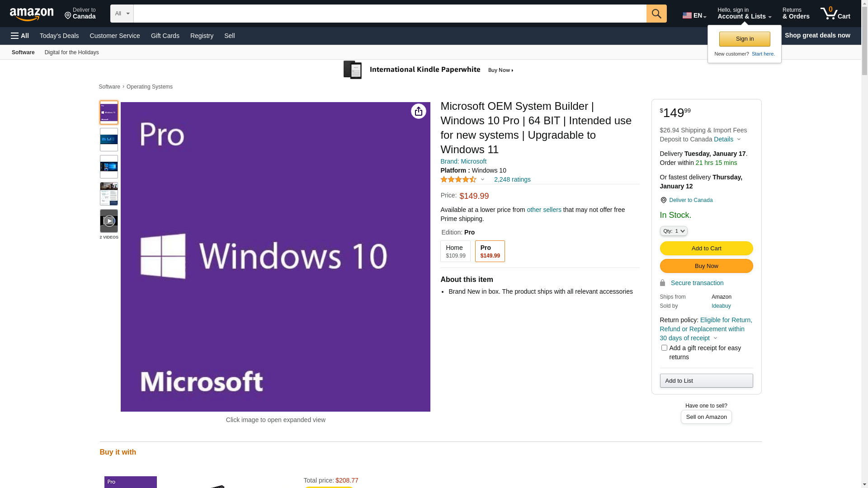Open the quantity dropdown
The height and width of the screenshot is (488, 868).
click(673, 231)
